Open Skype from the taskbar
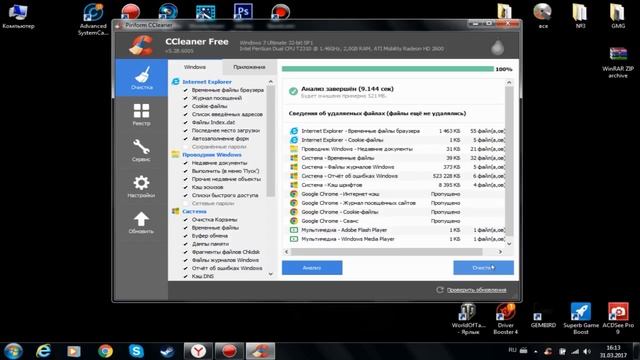Viewport: 640px width, 360px height. 136,351
